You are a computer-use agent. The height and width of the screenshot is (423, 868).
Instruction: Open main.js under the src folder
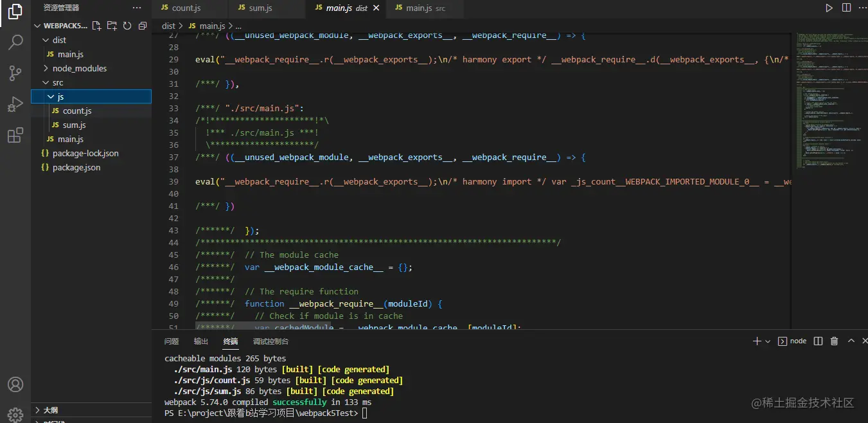(x=91, y=139)
